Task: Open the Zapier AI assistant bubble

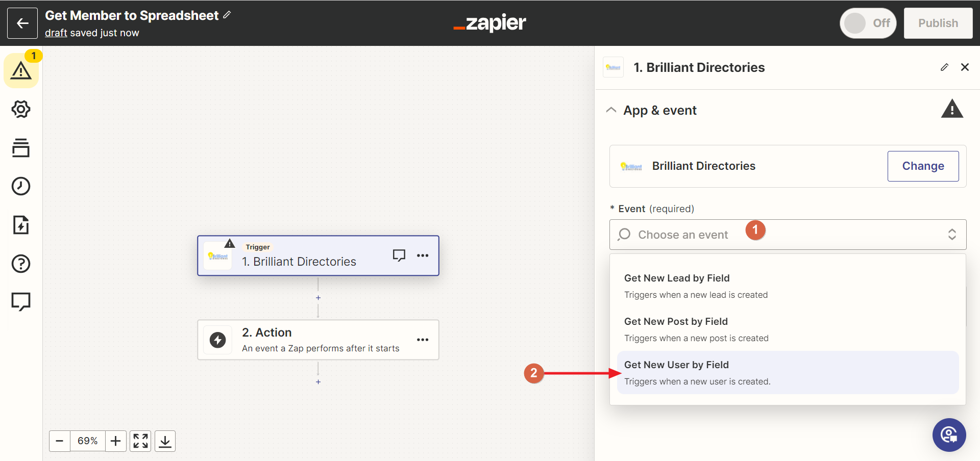Action: coord(949,435)
